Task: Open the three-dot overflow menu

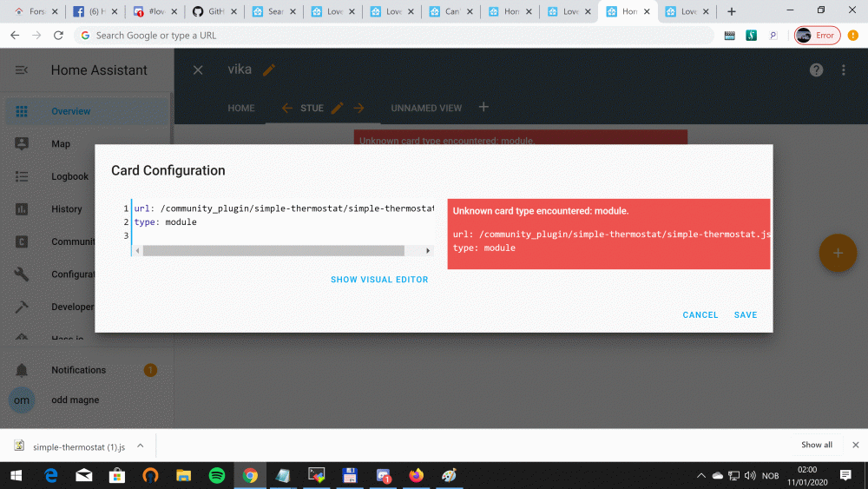Action: [x=844, y=70]
